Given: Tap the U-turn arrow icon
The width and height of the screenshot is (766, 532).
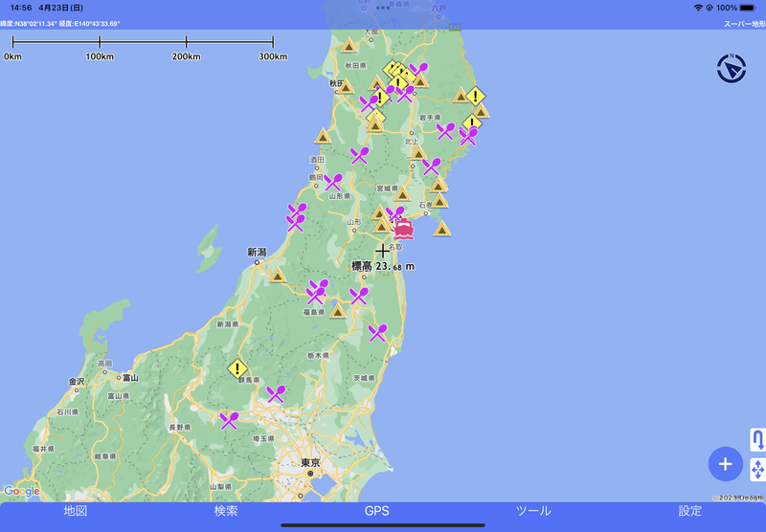Looking at the screenshot, I should tap(757, 440).
